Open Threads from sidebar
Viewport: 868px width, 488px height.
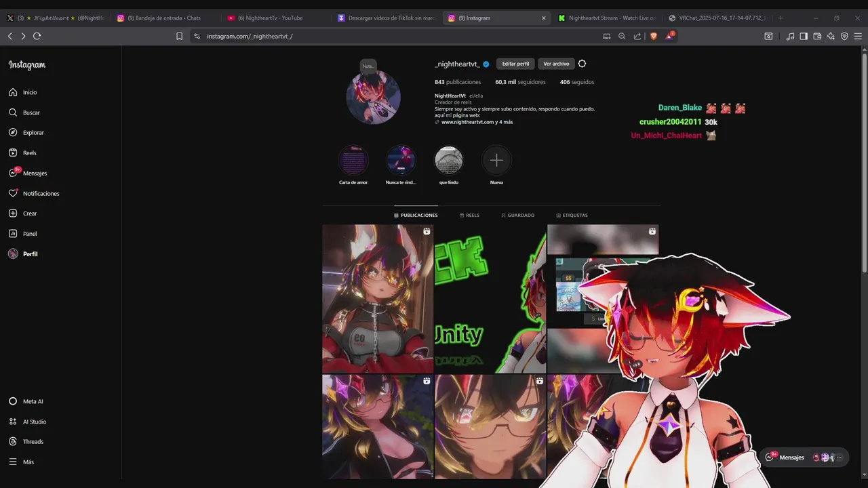tap(26, 442)
